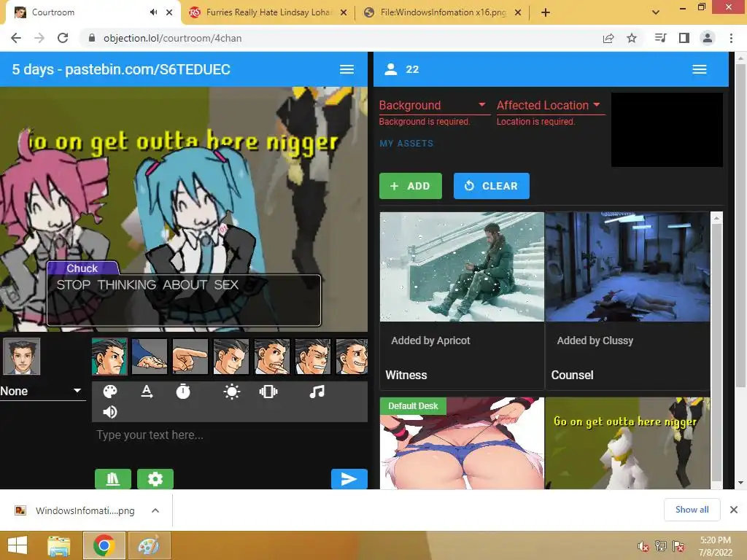Open Chrome's three-dot menu

click(x=731, y=38)
